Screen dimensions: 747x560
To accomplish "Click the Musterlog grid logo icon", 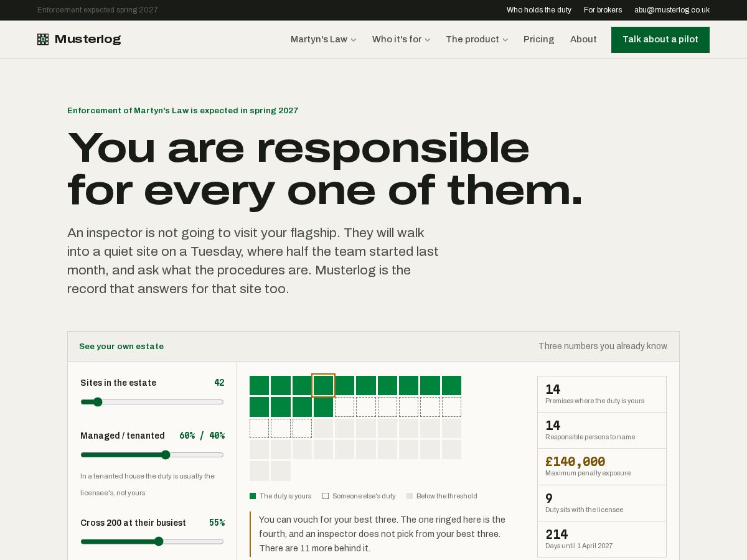I will (43, 39).
